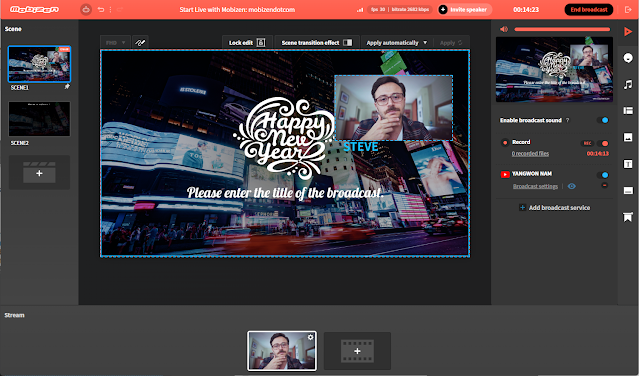Open the FHD resolution dropdown

[x=115, y=42]
